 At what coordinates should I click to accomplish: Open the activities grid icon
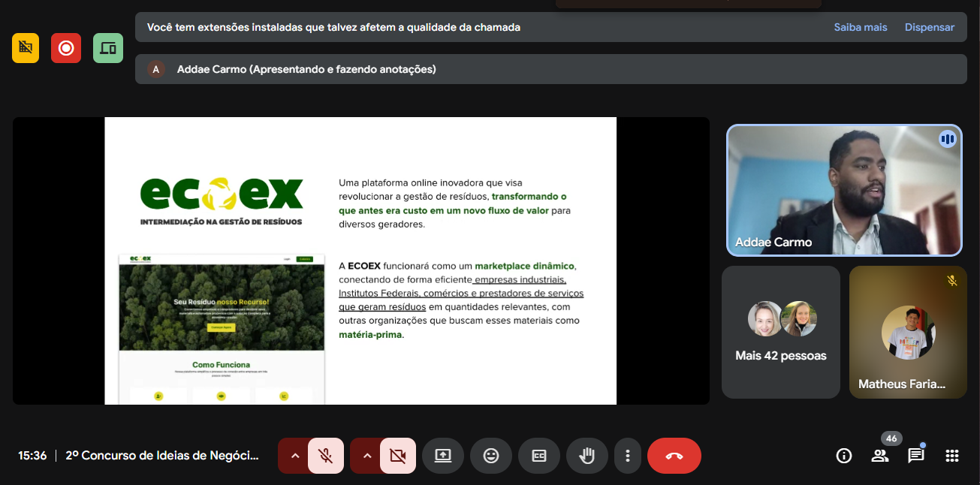click(x=952, y=456)
